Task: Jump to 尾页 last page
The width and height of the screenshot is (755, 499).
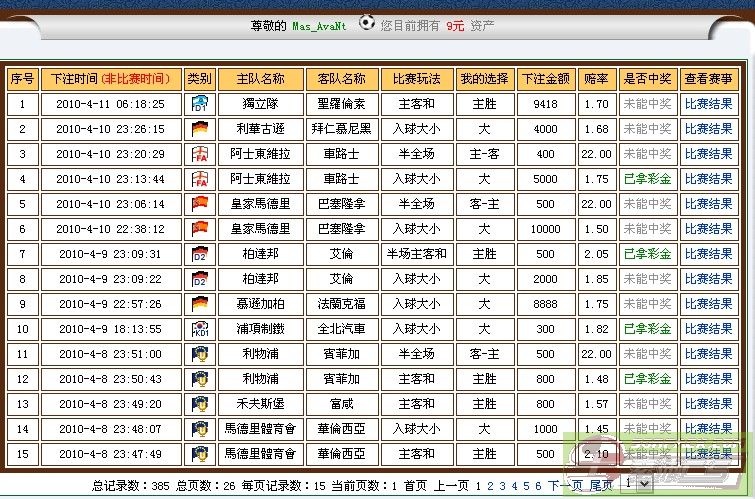Action: click(x=600, y=485)
